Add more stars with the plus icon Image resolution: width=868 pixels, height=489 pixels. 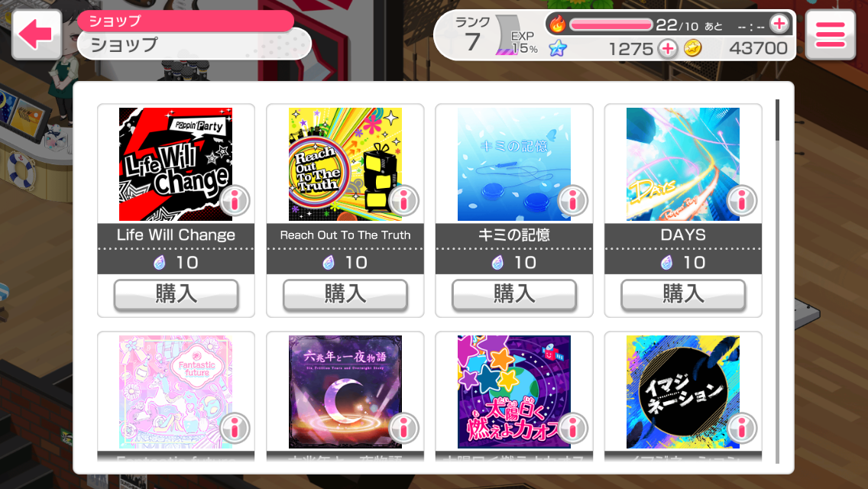pos(668,49)
